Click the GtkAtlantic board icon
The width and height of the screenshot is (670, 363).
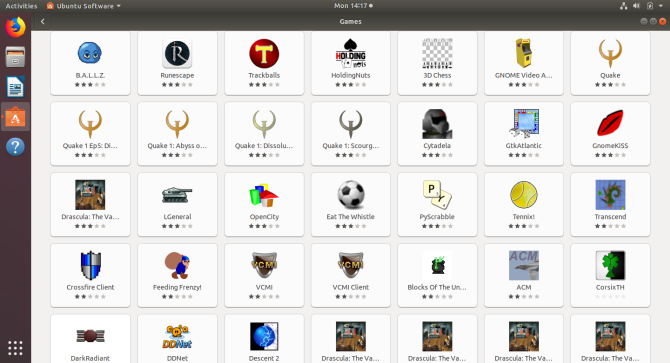(x=524, y=124)
